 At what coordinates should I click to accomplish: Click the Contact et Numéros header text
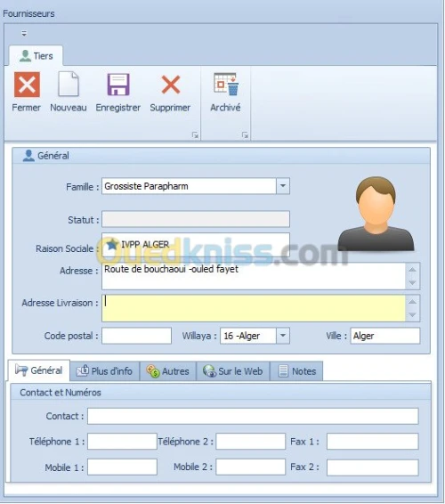pos(61,393)
